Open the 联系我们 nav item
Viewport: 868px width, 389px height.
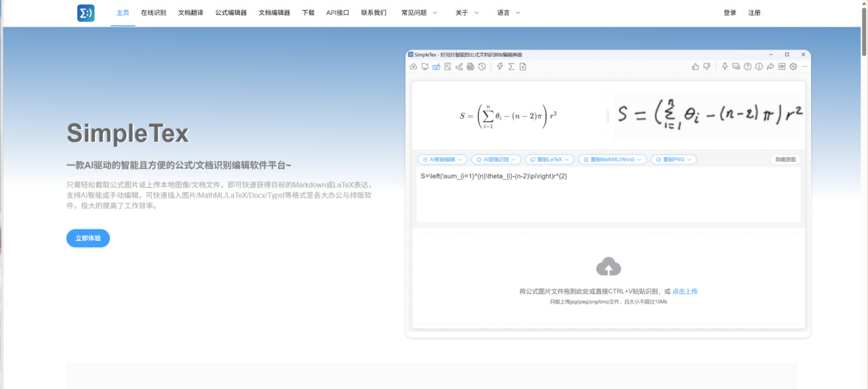point(374,13)
